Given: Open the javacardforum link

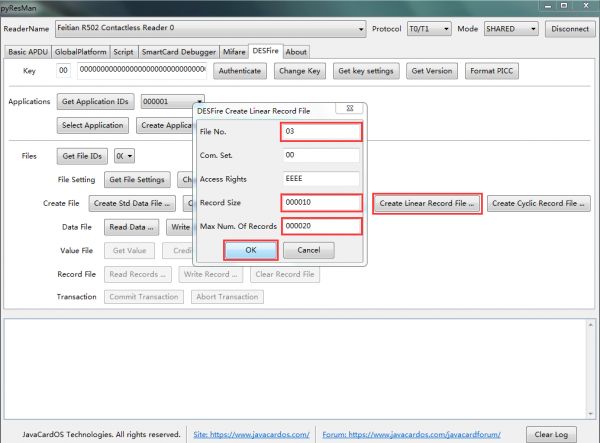Looking at the screenshot, I should (411, 435).
